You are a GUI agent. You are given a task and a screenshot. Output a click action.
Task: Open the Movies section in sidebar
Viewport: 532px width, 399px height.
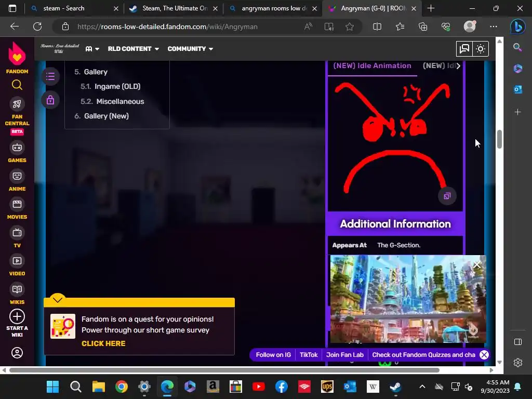click(17, 209)
